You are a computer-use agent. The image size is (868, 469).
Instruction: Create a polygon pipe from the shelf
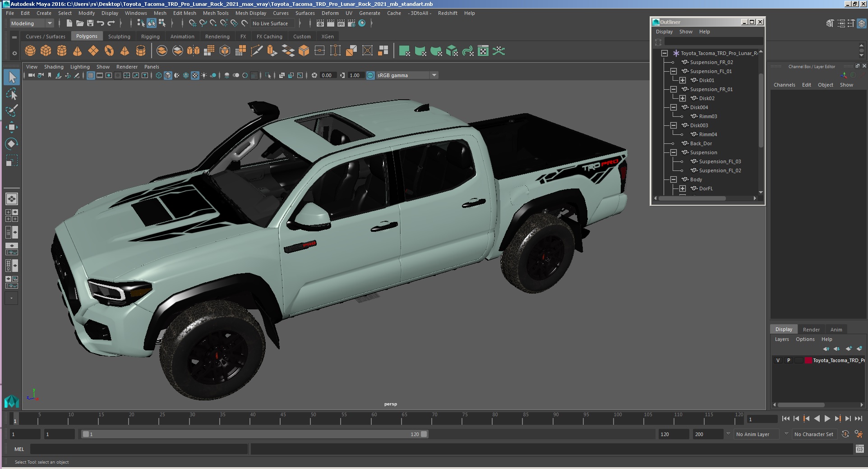(x=141, y=51)
